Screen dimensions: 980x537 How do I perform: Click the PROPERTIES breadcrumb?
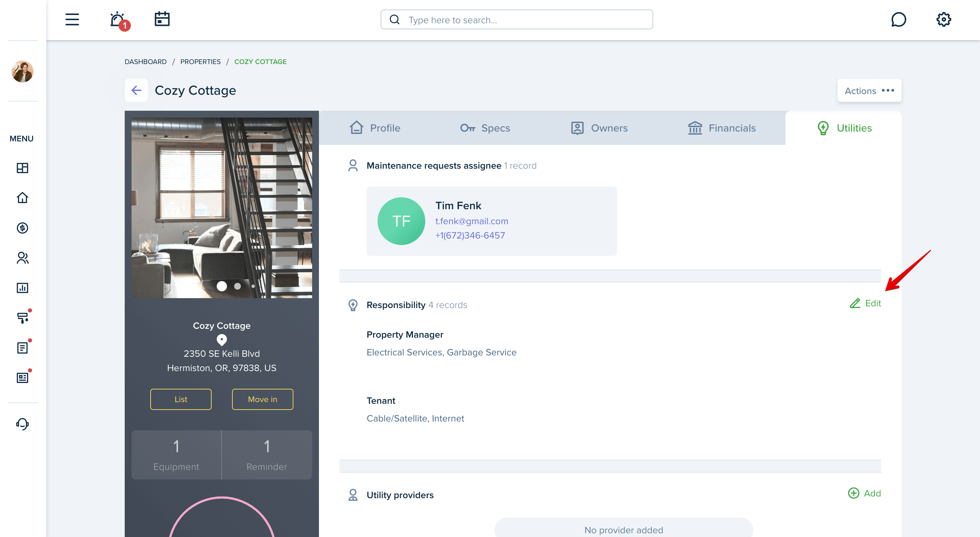pos(200,62)
